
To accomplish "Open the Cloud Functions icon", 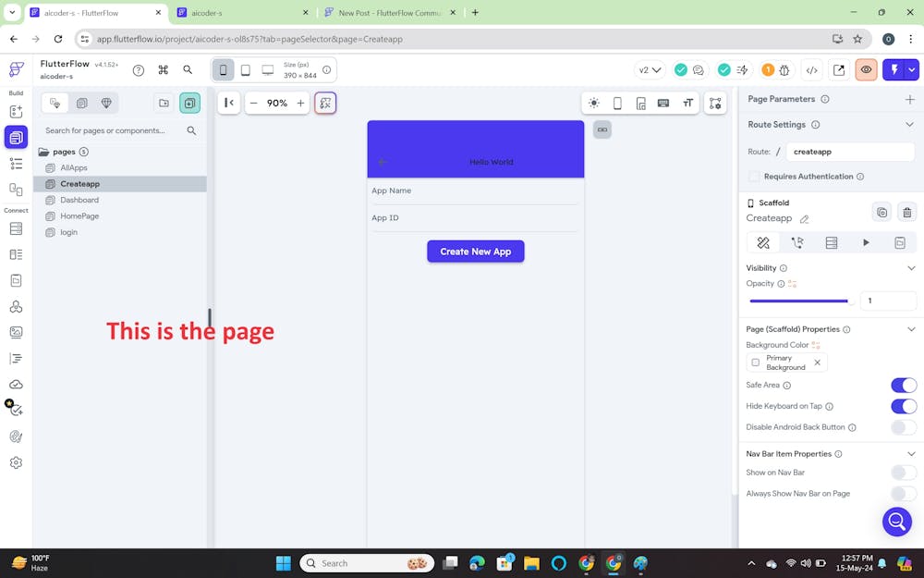I will click(x=16, y=384).
